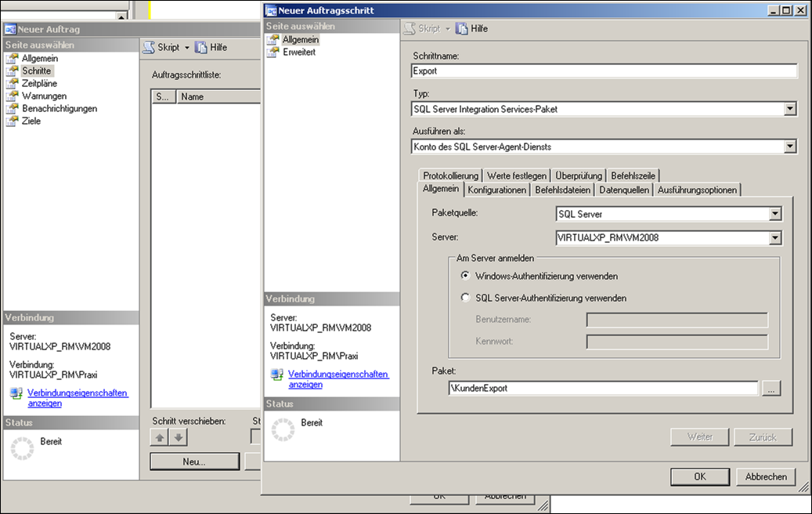Image resolution: width=812 pixels, height=514 pixels.
Task: Open the Typ dropdown list
Action: (790, 109)
